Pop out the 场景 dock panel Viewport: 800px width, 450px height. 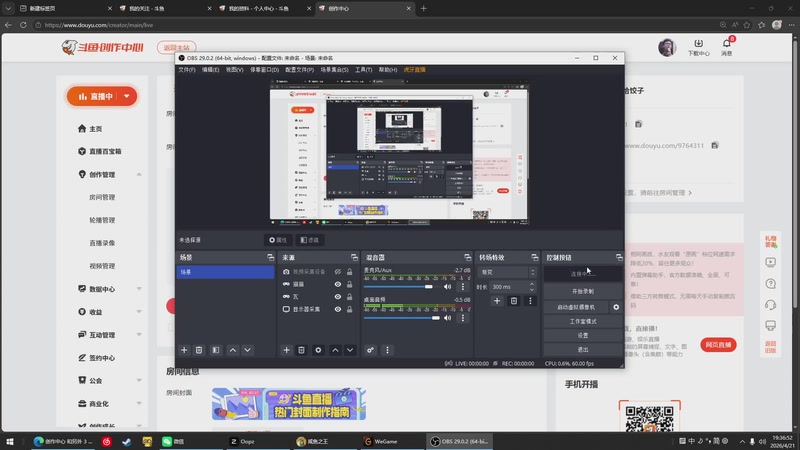tap(270, 258)
